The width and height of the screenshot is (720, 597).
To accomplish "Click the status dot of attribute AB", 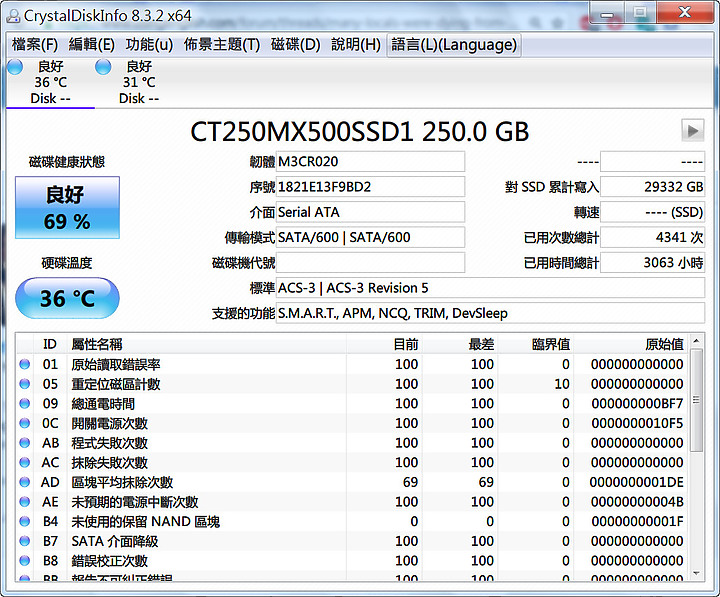I will [x=25, y=443].
